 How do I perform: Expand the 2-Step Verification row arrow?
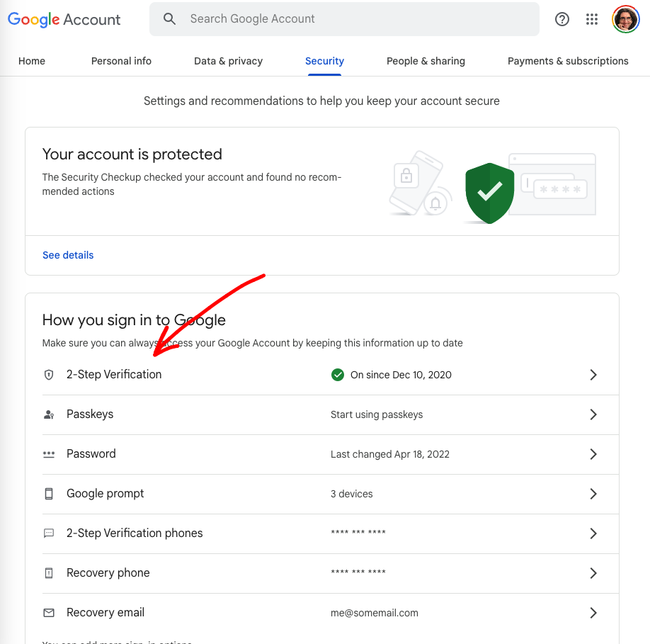[x=593, y=375]
